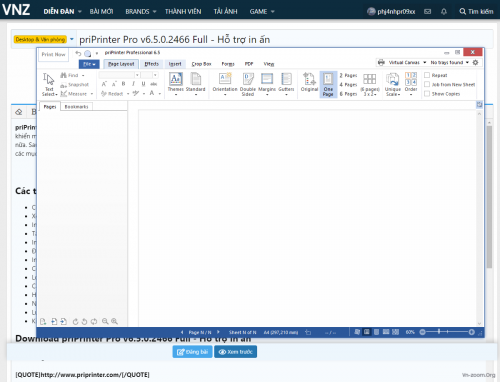500x382 pixels.
Task: Open the Themes gallery icon
Action: 176,79
